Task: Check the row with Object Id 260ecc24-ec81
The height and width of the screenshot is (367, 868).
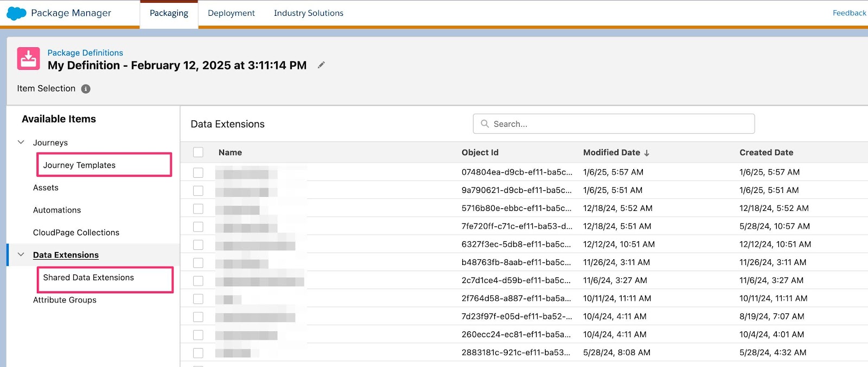Action: [x=198, y=335]
